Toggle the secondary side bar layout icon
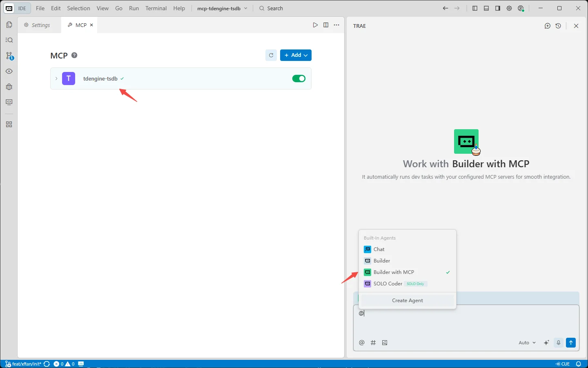The width and height of the screenshot is (588, 368). [497, 8]
